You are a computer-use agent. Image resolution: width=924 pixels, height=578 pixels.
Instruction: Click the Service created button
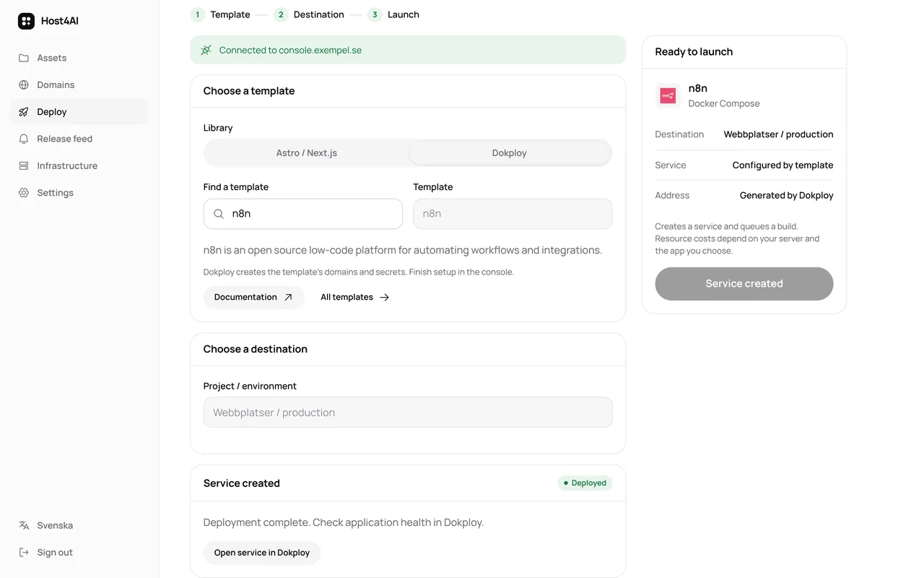pyautogui.click(x=744, y=284)
